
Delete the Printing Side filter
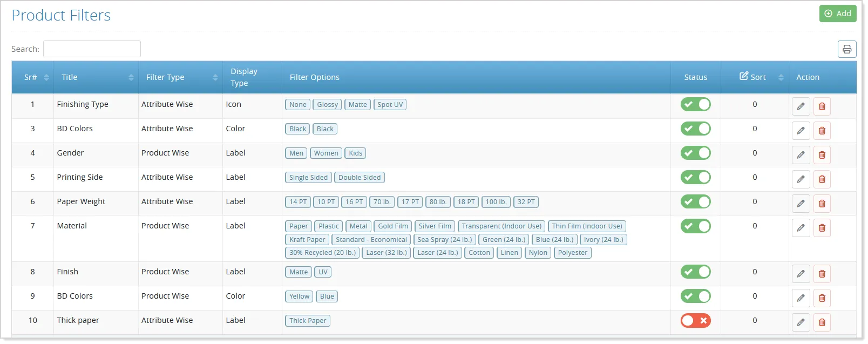point(822,179)
